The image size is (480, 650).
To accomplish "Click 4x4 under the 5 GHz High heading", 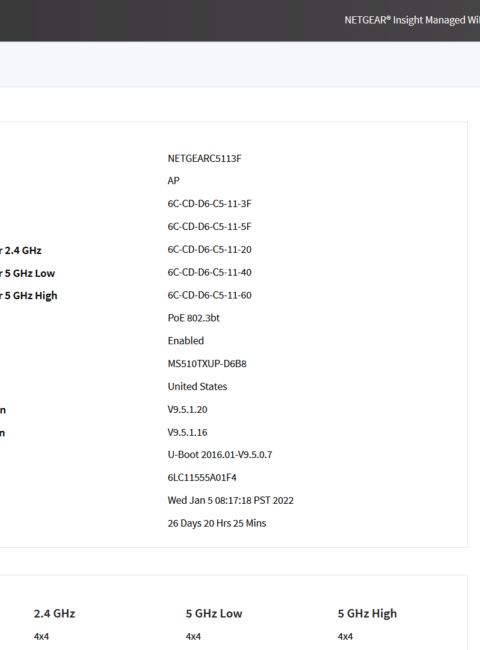I will 345,636.
